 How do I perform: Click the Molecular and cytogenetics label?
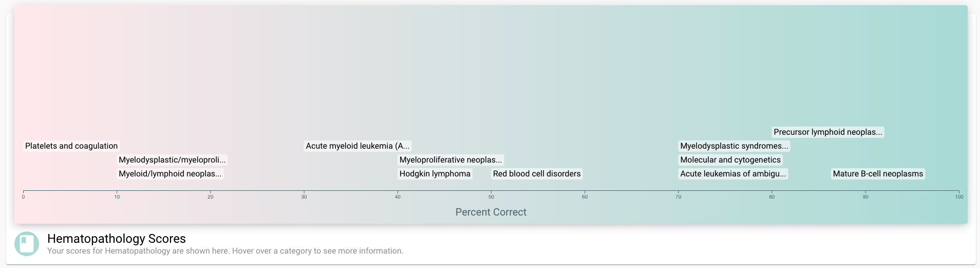coord(730,160)
